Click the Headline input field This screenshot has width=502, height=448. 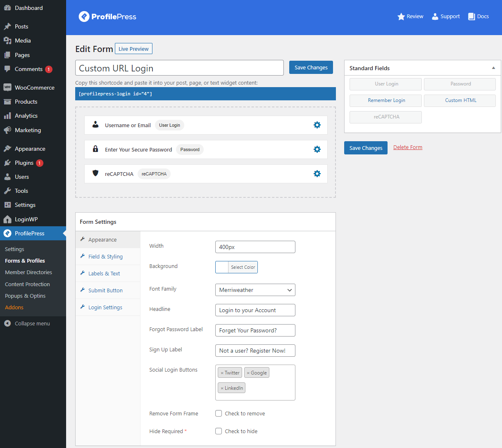pyautogui.click(x=255, y=310)
